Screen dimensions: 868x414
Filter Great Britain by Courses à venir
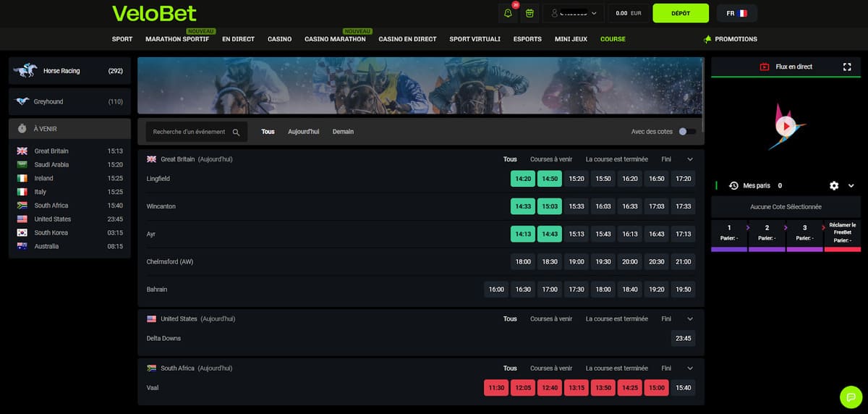point(551,159)
